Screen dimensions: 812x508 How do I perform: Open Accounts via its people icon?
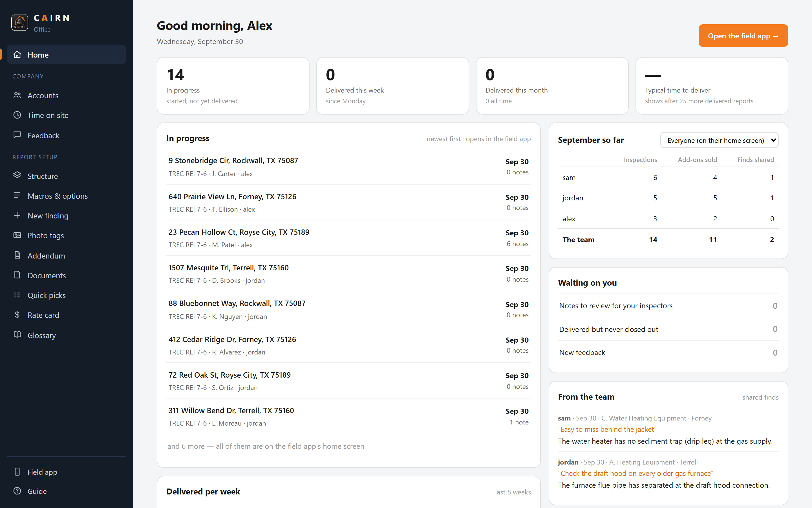17,95
